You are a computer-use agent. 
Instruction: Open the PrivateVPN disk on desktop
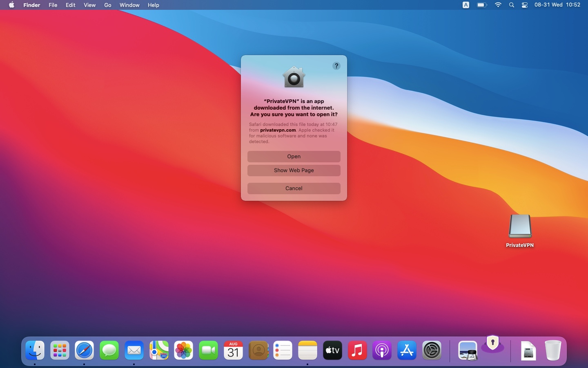click(519, 227)
